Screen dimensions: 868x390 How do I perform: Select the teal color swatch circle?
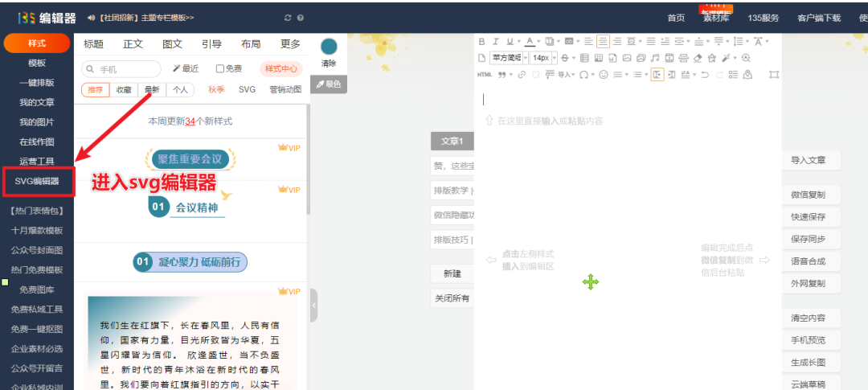pyautogui.click(x=329, y=47)
